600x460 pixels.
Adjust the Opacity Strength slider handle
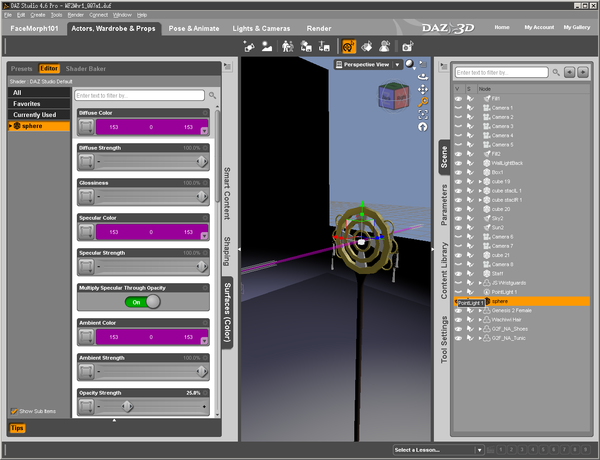tap(127, 406)
